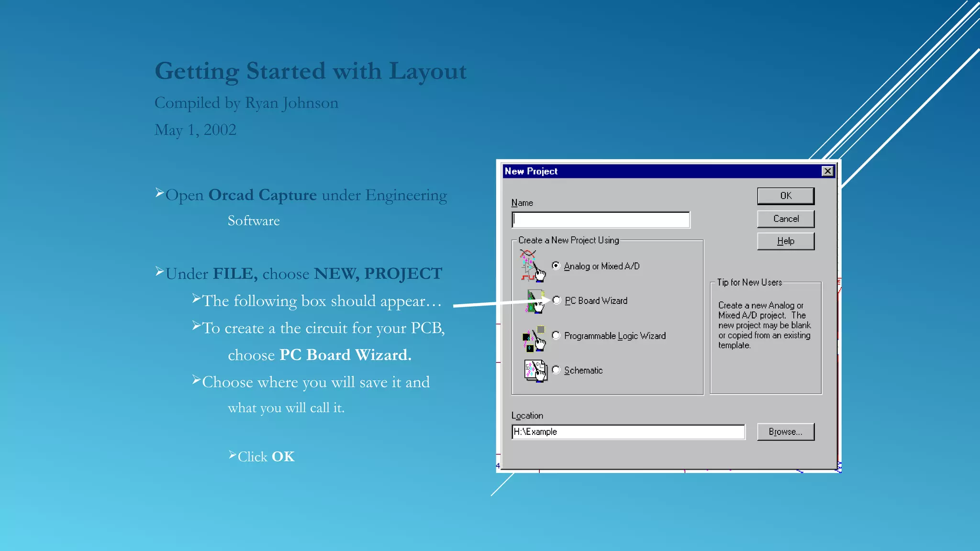
Task: Click the PC Board Wizard icon
Action: (535, 301)
